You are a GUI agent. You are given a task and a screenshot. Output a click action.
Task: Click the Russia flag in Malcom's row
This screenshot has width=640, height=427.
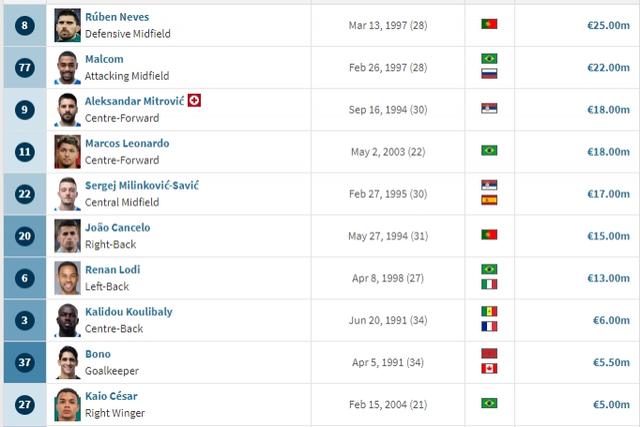489,74
